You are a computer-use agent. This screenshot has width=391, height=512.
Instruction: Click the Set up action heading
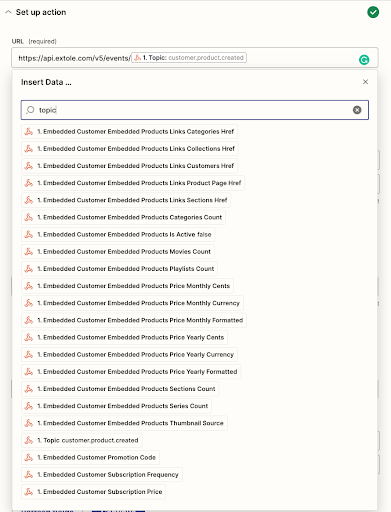(41, 12)
